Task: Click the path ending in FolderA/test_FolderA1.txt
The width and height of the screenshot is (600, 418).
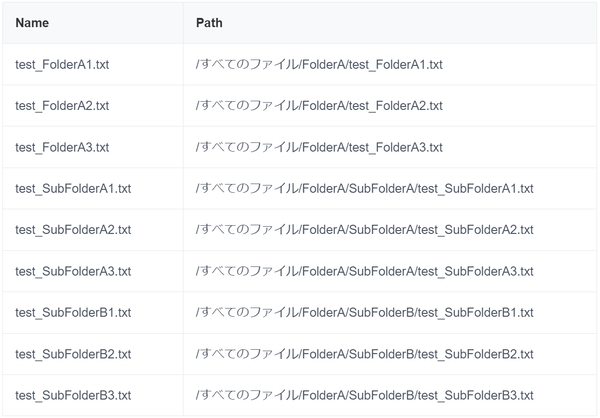Action: [x=319, y=65]
